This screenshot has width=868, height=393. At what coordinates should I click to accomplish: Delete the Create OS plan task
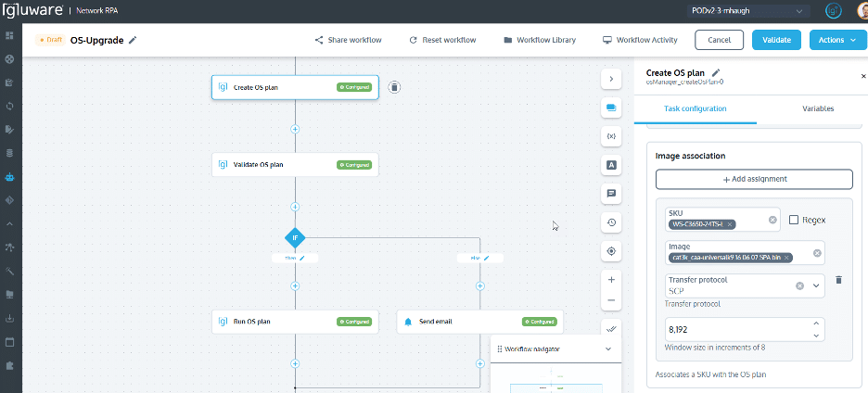coord(394,87)
